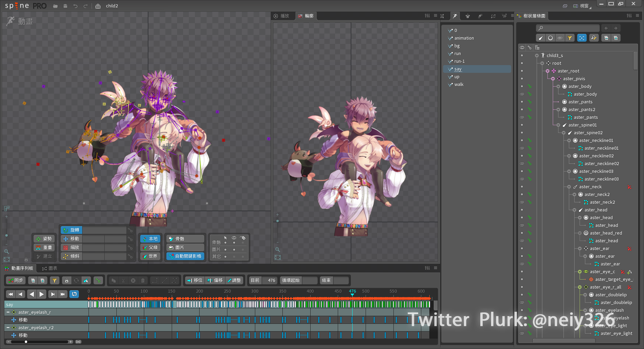Collapse aster_spine01 node
Screen dimensions: 644x349
click(558, 125)
